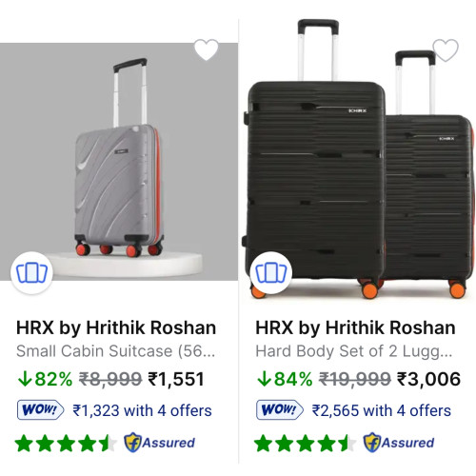476x476 pixels.
Task: Open similar products icon on grey suitcase
Action: [x=31, y=272]
